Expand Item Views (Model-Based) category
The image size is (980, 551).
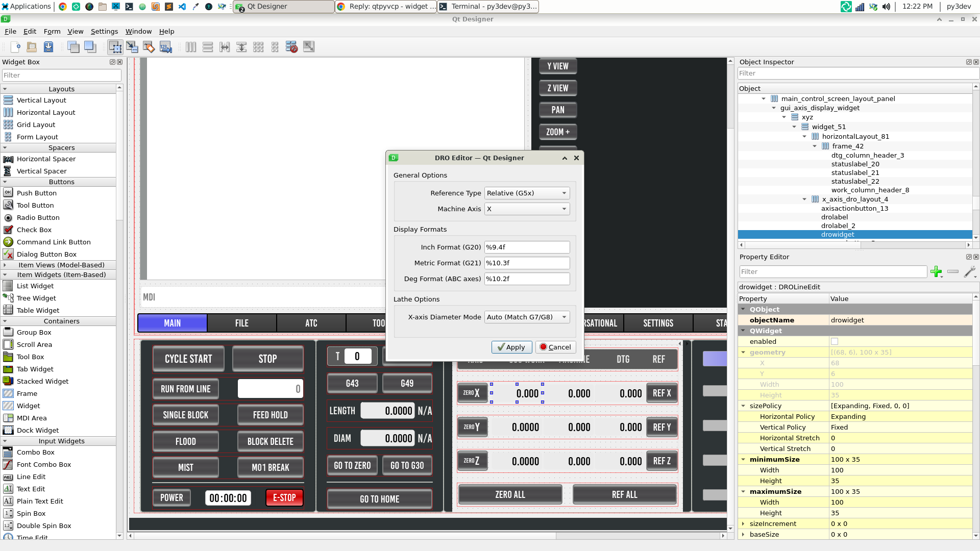tap(5, 265)
